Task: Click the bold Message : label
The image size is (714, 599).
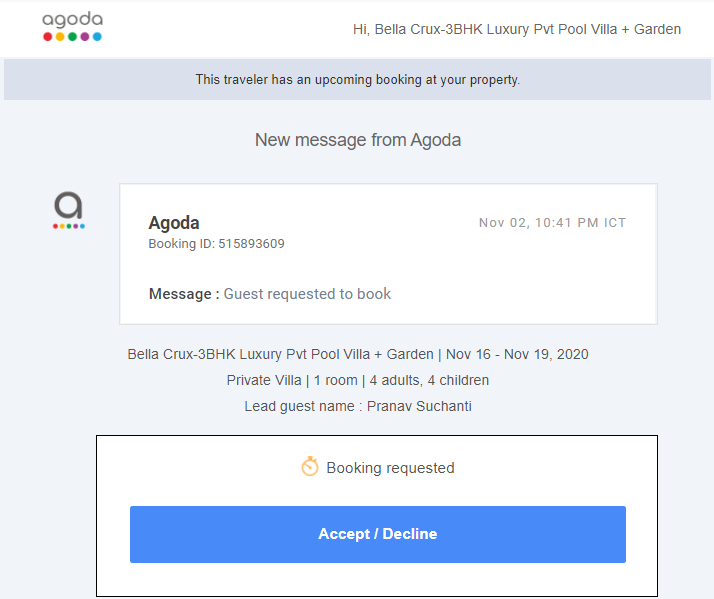Action: (184, 294)
